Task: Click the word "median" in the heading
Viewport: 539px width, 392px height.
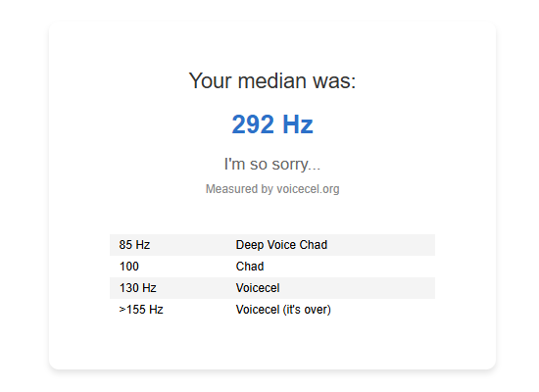Action: (271, 80)
